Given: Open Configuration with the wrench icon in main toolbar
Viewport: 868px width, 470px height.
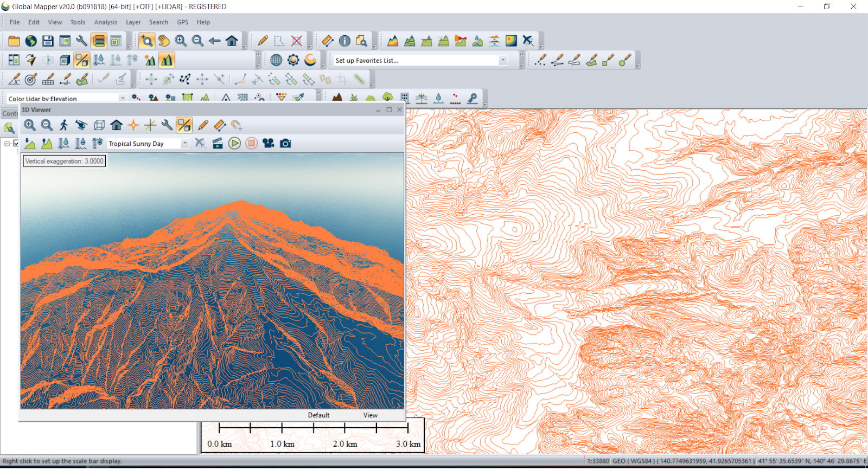Looking at the screenshot, I should (81, 41).
